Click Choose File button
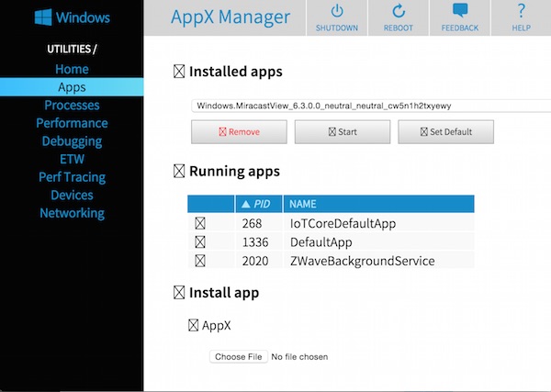Image resolution: width=551 pixels, height=392 pixels. tap(239, 356)
